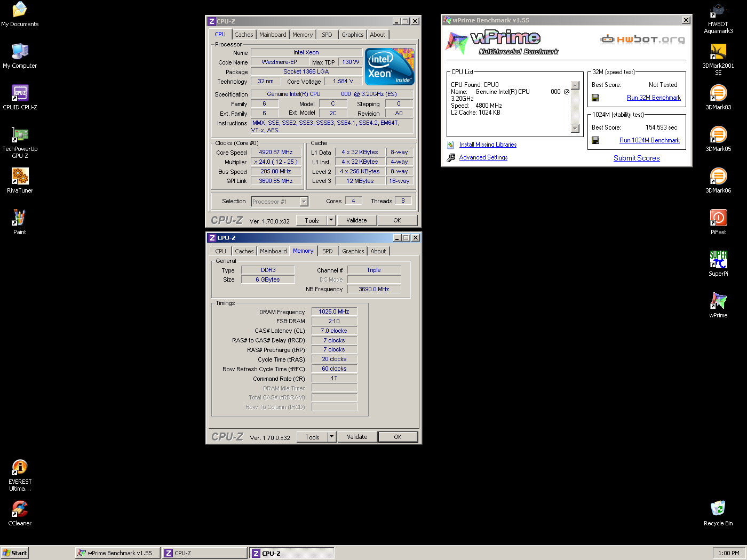
Task: Click the Best Score 154.593 sec value
Action: pyautogui.click(x=661, y=127)
